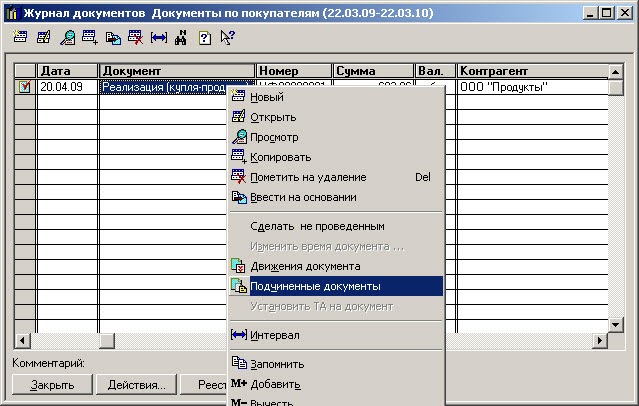Pick Пометить на удаление menu entry
Screen dimensions: 639x406
coord(336,177)
